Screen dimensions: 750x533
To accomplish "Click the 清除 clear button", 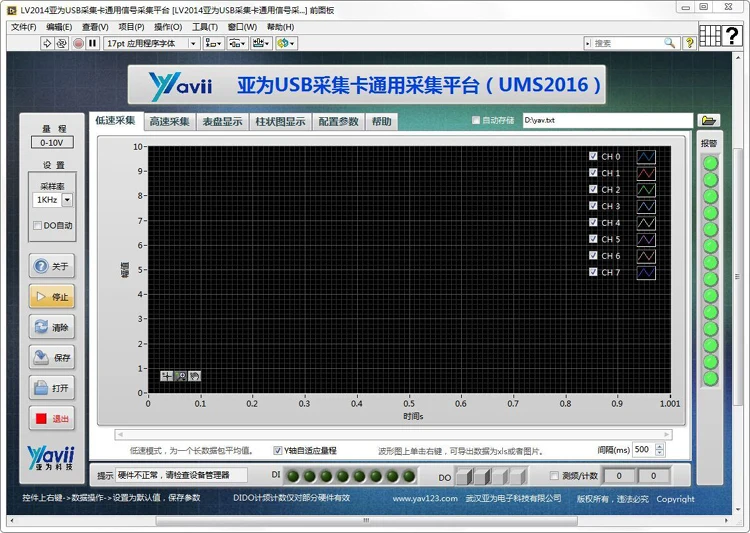I will point(52,327).
